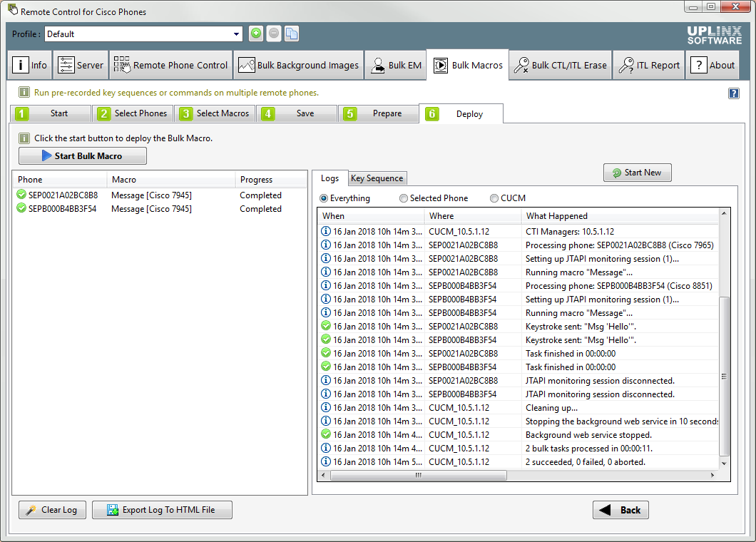Go to step 1 Start

click(x=51, y=113)
